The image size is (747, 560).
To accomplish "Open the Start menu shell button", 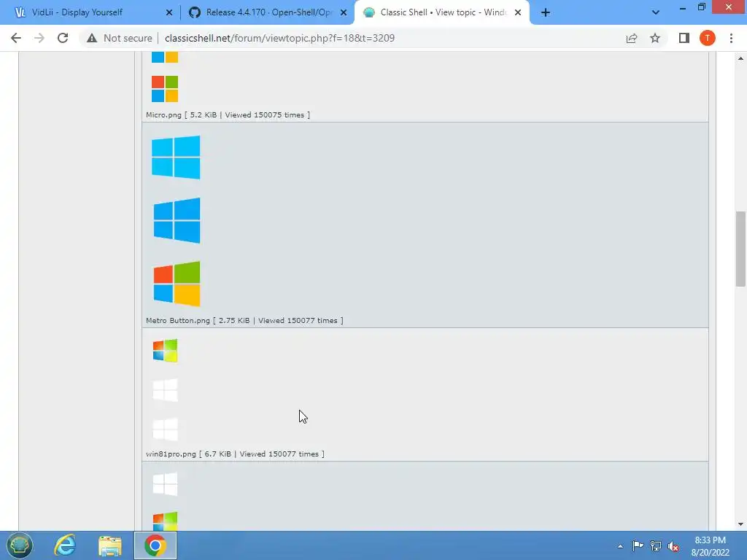I will pyautogui.click(x=20, y=545).
